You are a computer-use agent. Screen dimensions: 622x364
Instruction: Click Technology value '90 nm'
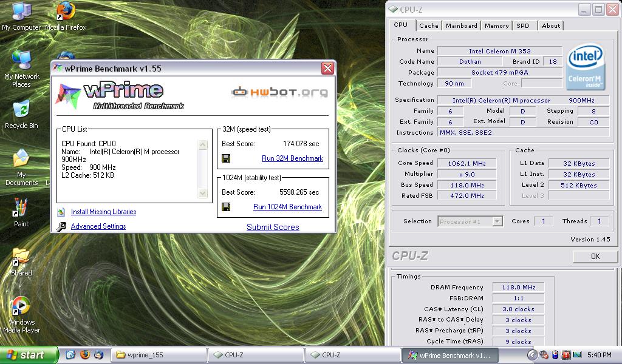454,84
